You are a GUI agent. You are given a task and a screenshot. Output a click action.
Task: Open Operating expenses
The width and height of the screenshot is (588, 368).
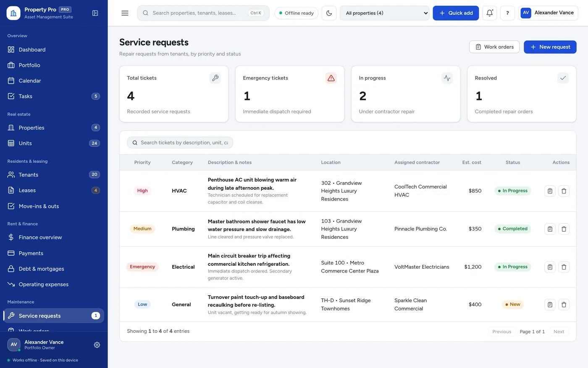pyautogui.click(x=54, y=284)
